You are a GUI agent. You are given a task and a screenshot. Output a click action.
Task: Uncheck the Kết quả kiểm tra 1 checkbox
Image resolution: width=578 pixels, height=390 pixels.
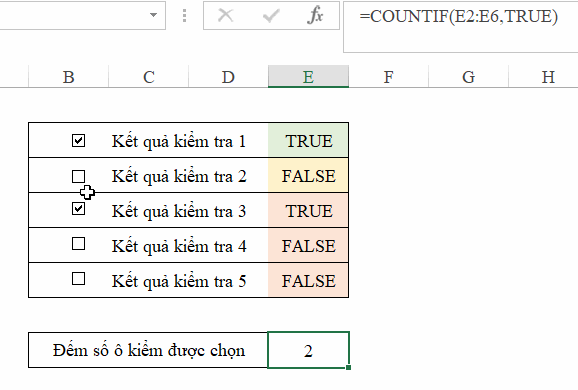[x=79, y=140]
